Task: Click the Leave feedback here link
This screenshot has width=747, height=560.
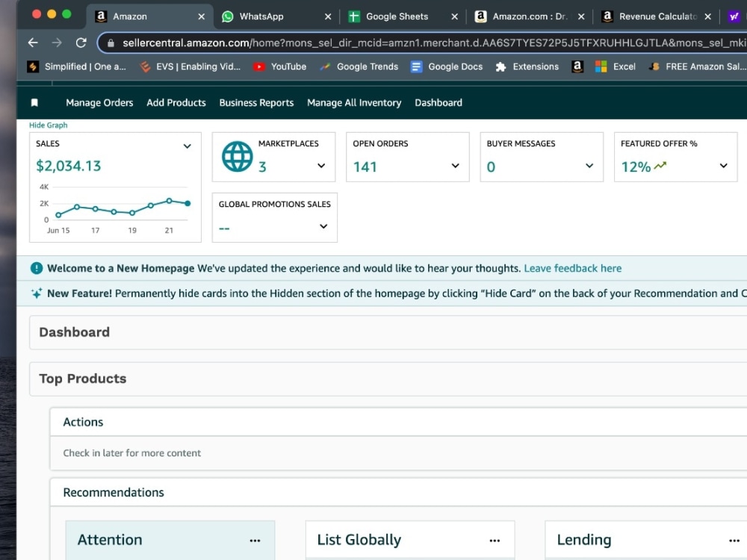Action: pos(572,268)
